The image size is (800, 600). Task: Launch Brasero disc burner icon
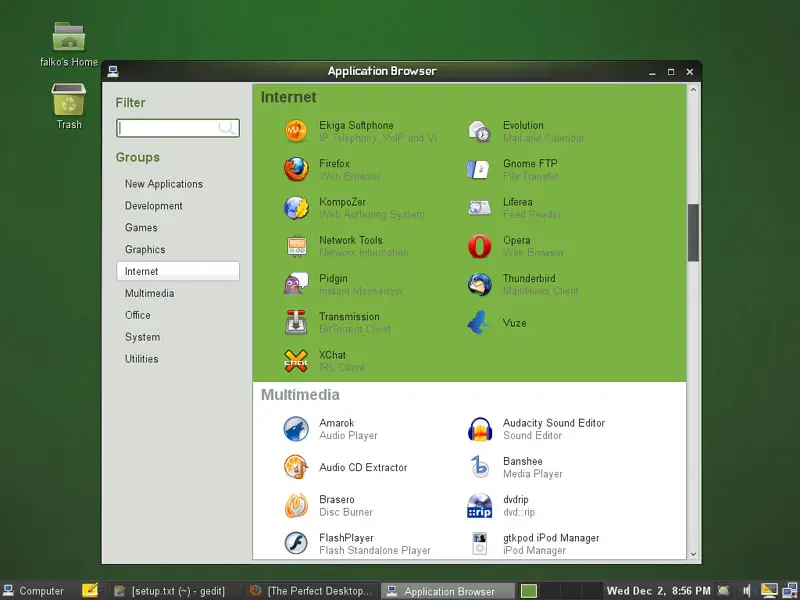(296, 505)
